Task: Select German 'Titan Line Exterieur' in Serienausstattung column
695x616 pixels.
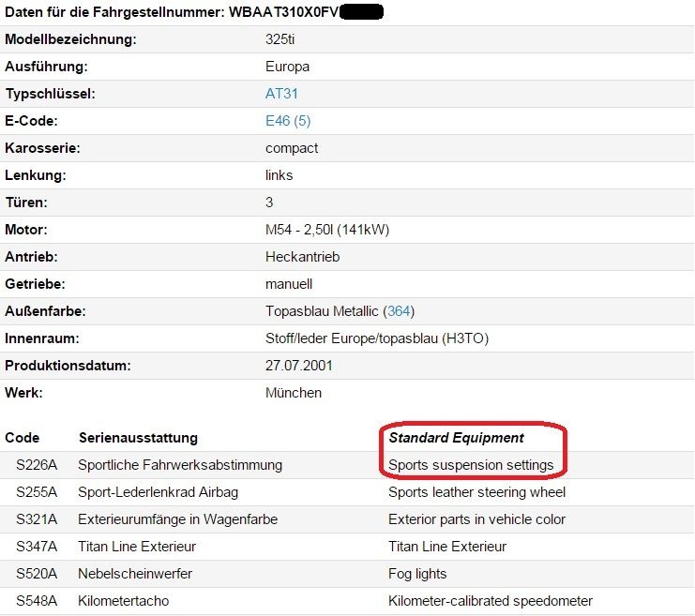Action: coord(137,547)
